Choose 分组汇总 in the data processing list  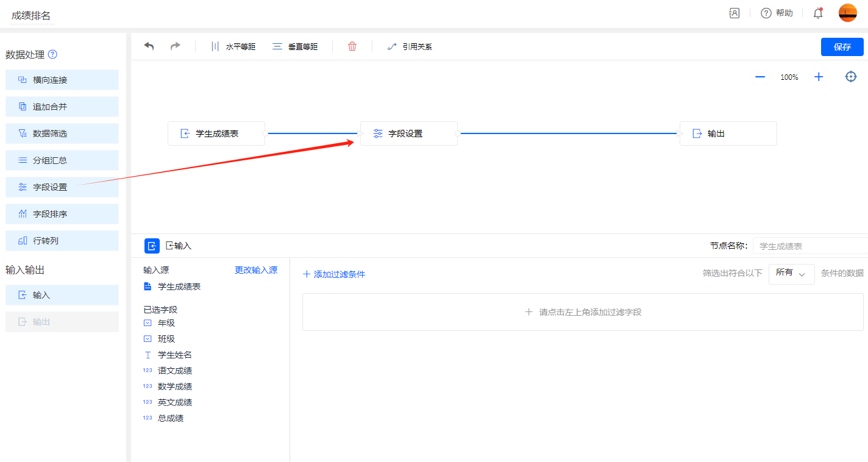coord(62,160)
